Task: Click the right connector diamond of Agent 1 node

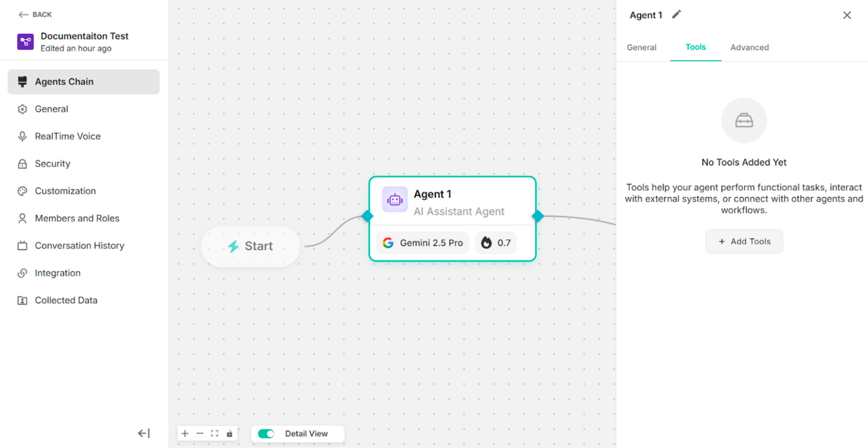Action: click(x=538, y=216)
